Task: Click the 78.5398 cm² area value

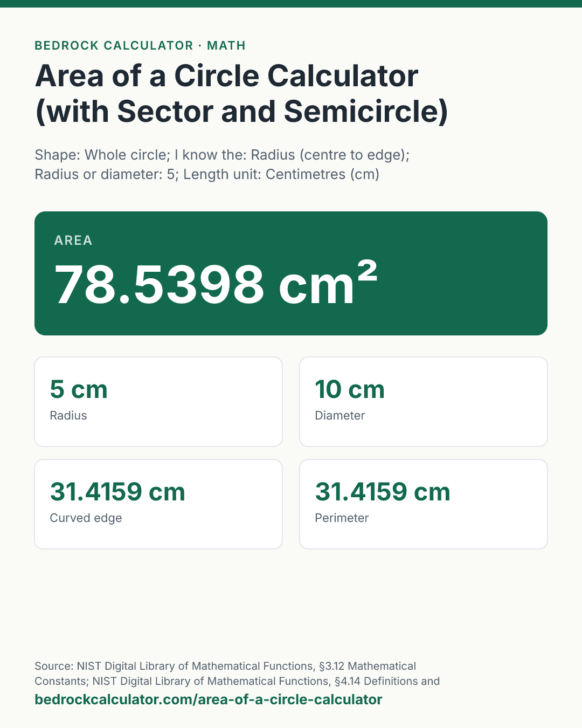Action: click(216, 284)
